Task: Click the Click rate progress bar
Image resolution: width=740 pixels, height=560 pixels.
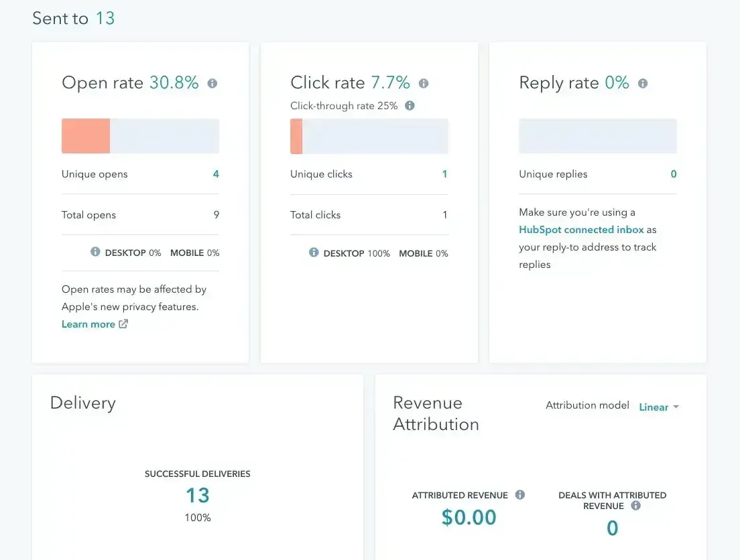Action: point(369,136)
